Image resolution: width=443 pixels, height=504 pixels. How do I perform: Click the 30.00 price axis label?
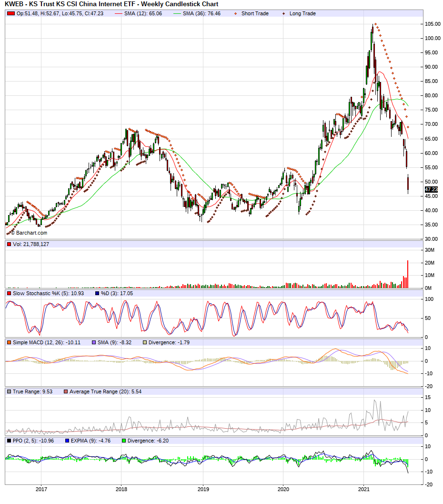tap(431, 239)
